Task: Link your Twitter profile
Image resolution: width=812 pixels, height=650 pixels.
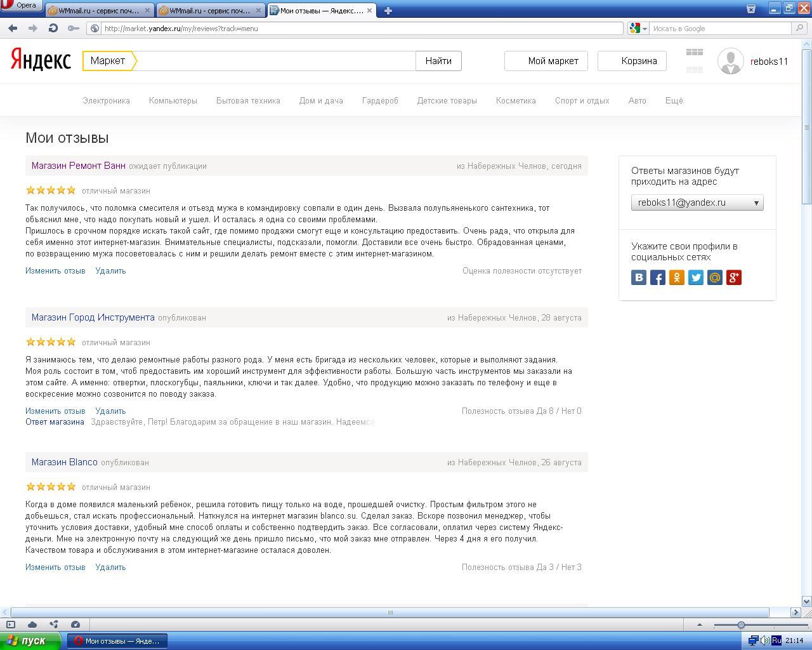Action: (696, 277)
